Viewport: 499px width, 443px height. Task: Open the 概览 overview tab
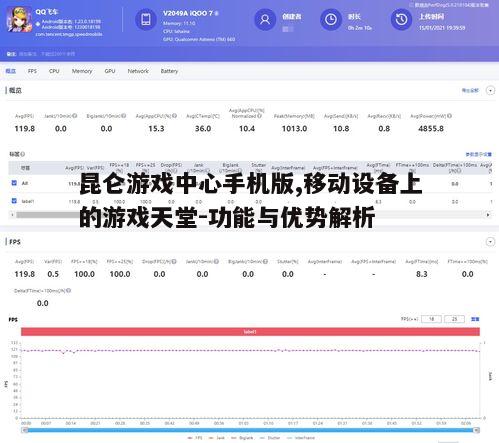(11, 71)
